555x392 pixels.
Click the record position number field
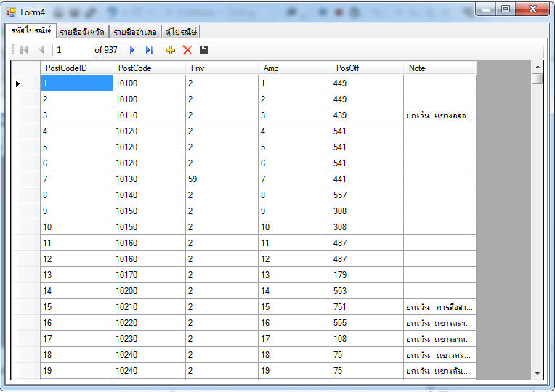pos(71,50)
